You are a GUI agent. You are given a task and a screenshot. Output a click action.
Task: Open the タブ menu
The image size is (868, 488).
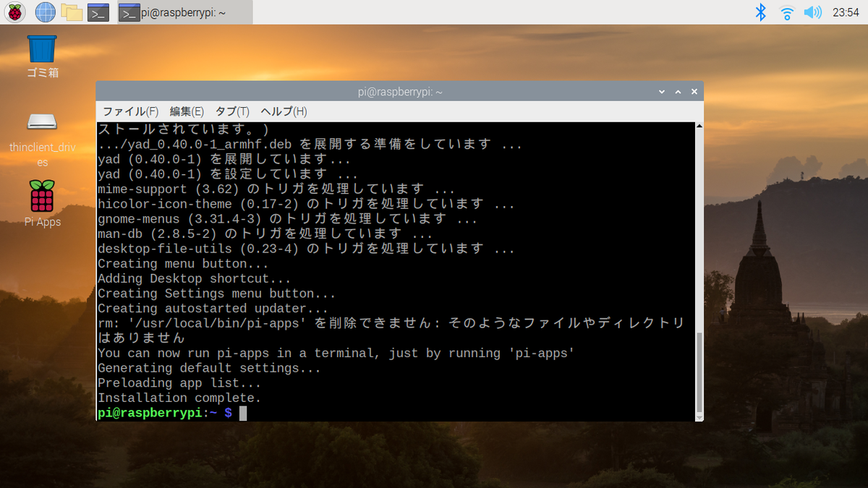(x=231, y=111)
